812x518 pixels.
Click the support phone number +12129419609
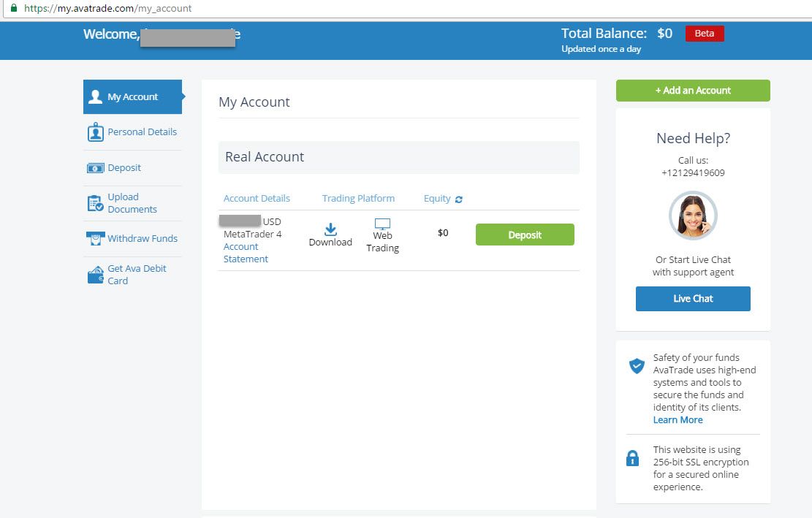pos(693,173)
